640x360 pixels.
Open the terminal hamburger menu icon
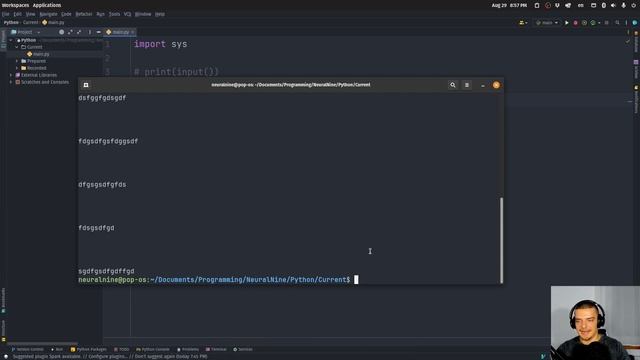click(467, 85)
